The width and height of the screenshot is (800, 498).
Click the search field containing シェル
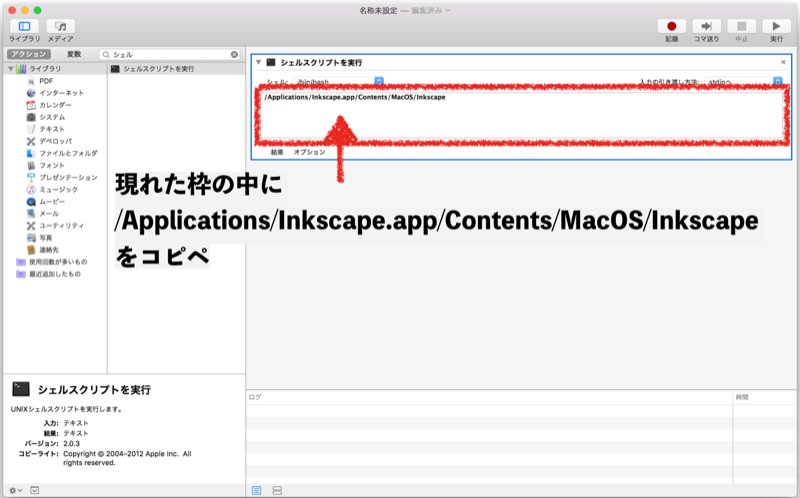170,55
